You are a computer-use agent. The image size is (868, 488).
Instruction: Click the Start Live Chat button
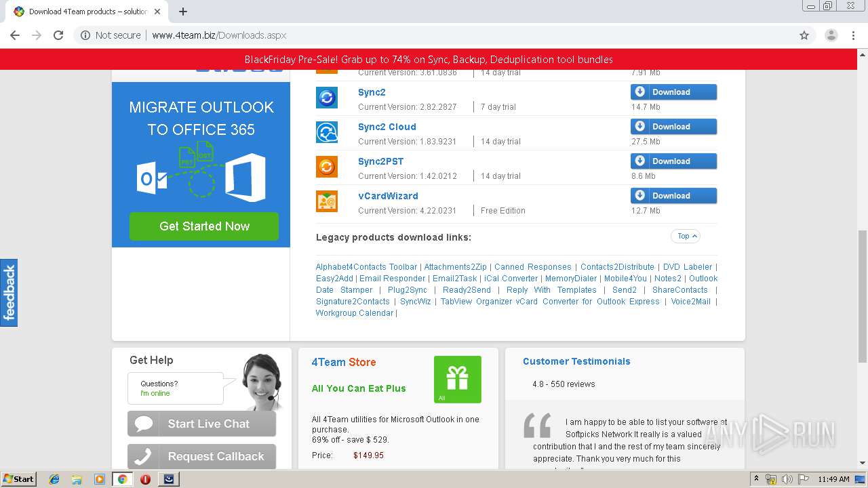pyautogui.click(x=201, y=424)
